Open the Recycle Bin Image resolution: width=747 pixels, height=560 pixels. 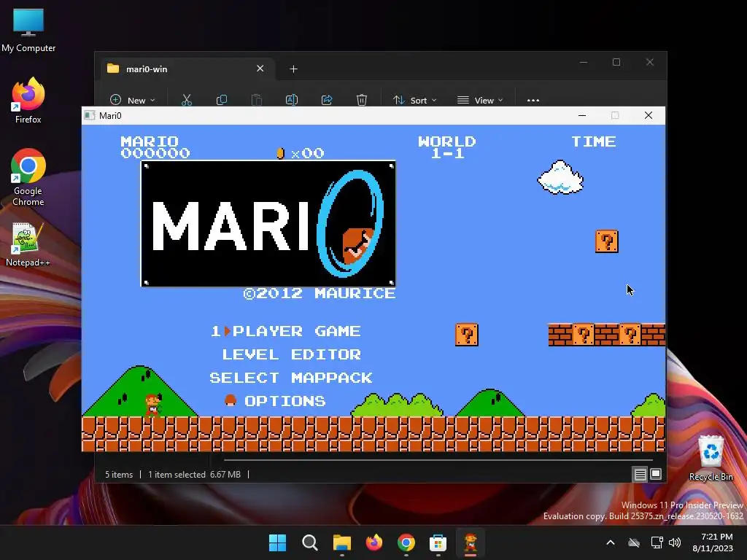711,458
